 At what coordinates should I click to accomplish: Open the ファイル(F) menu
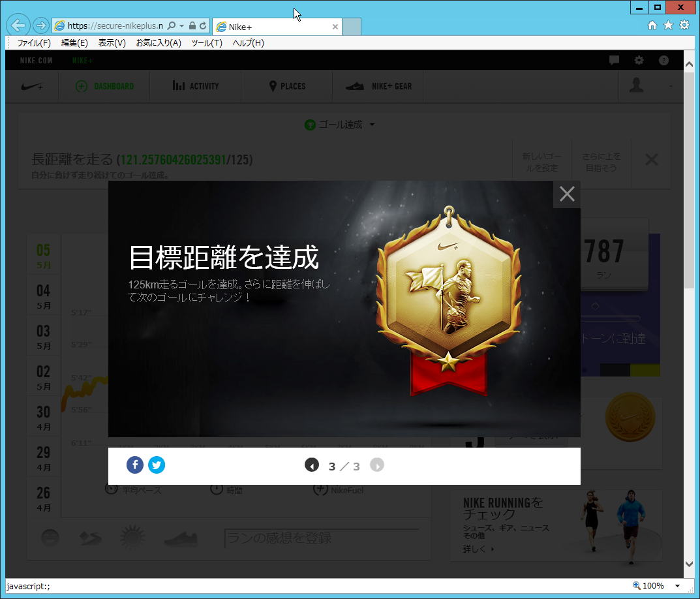[34, 43]
